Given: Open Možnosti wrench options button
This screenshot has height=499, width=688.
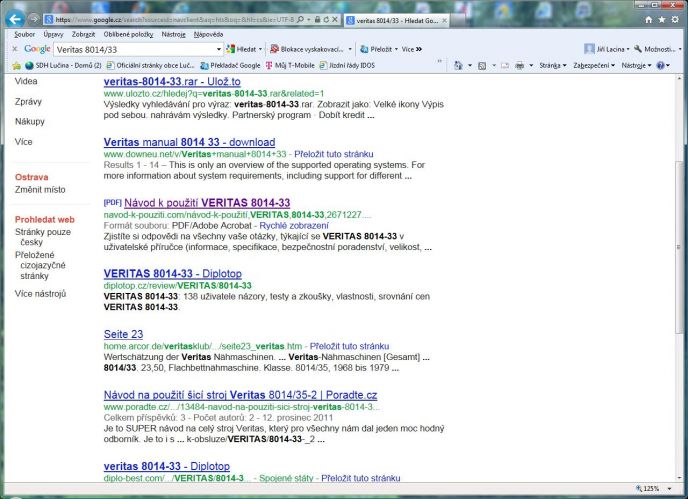Looking at the screenshot, I should click(x=654, y=49).
